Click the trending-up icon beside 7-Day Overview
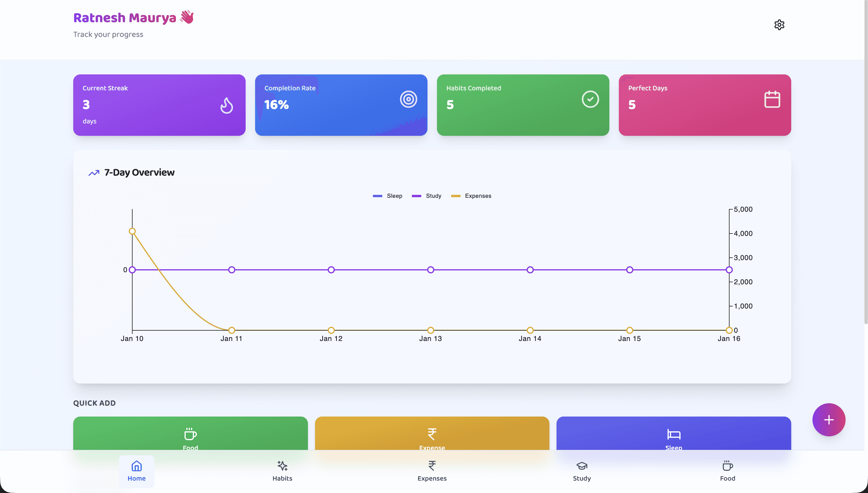The height and width of the screenshot is (493, 868). (94, 173)
